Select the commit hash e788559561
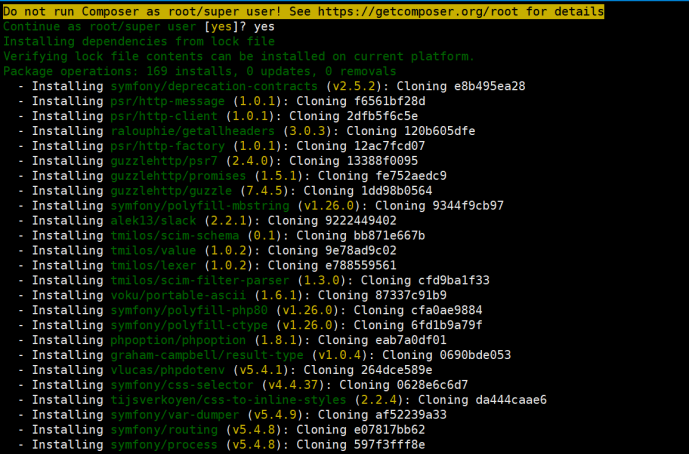The height and width of the screenshot is (454, 690). (x=361, y=266)
